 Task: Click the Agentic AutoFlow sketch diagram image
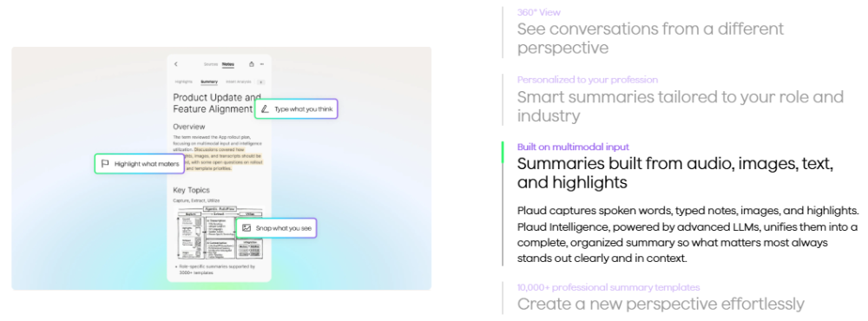220,233
